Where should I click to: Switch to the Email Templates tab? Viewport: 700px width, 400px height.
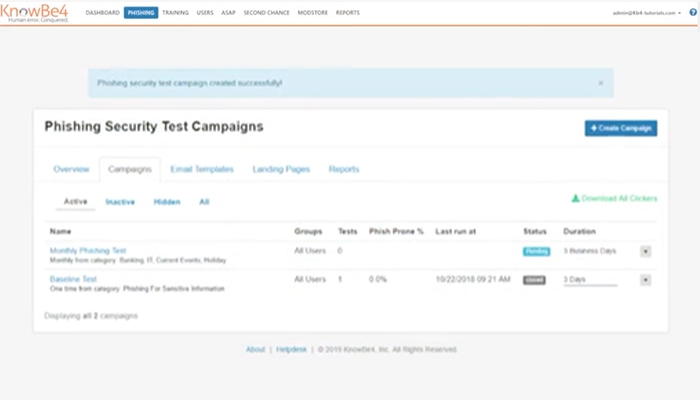202,169
